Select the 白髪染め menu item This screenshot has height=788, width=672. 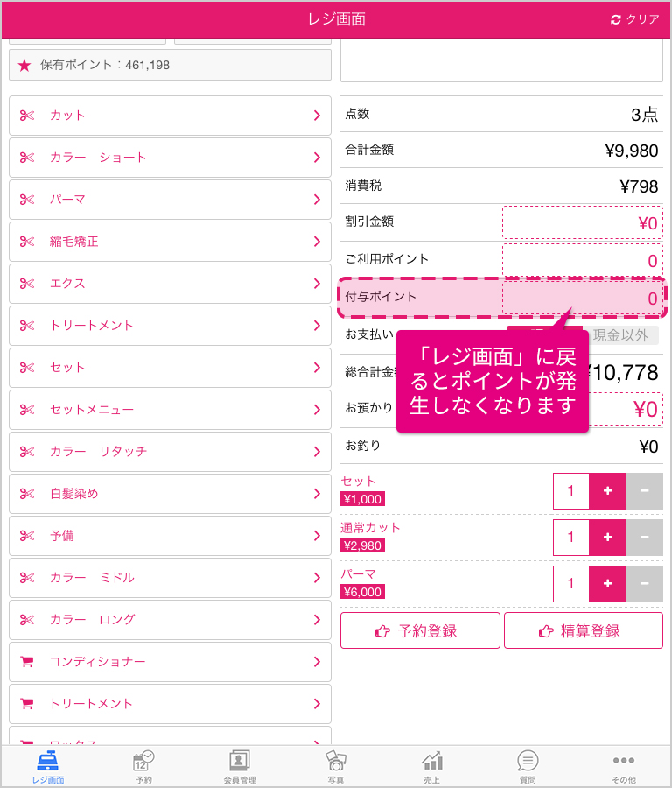(171, 494)
